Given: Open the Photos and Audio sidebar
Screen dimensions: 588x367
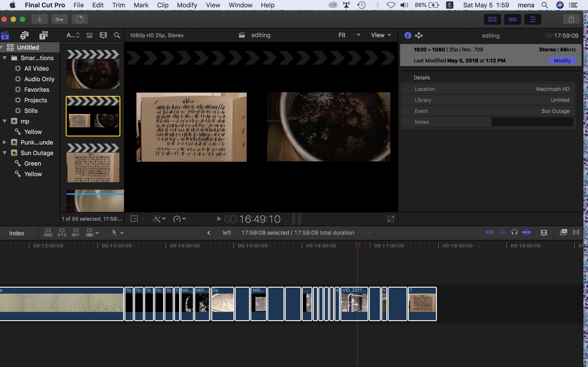Looking at the screenshot, I should [x=24, y=35].
